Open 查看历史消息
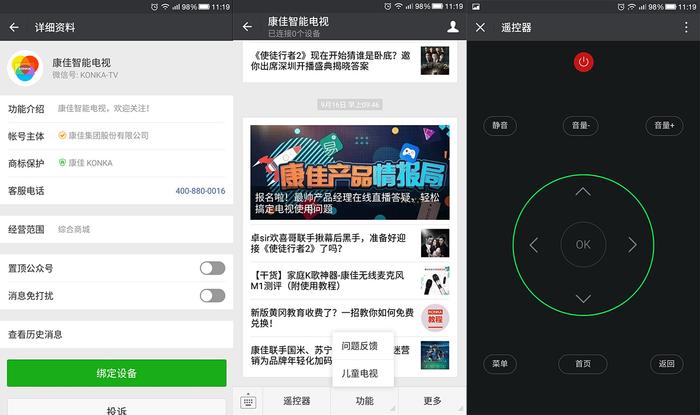 tap(117, 335)
